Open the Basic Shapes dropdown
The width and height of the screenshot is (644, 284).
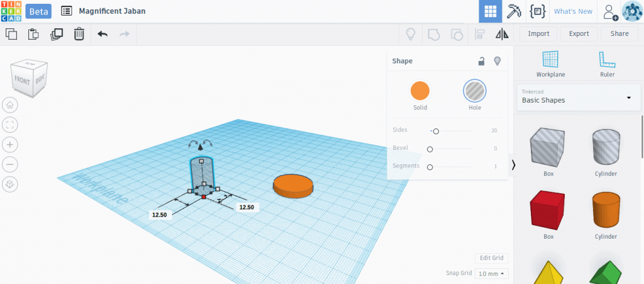tap(579, 98)
